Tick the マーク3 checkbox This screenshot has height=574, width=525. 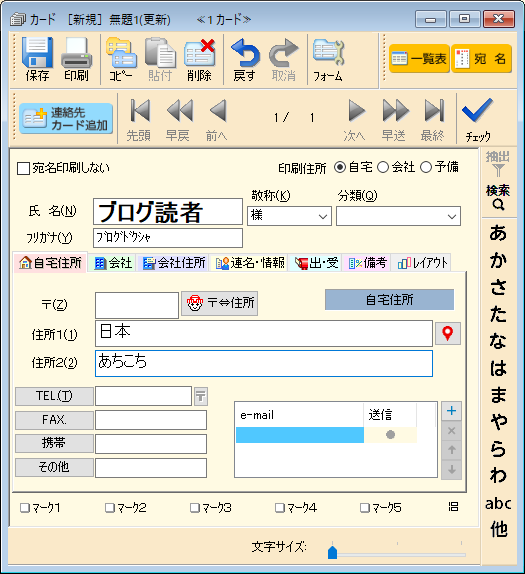coord(194,508)
